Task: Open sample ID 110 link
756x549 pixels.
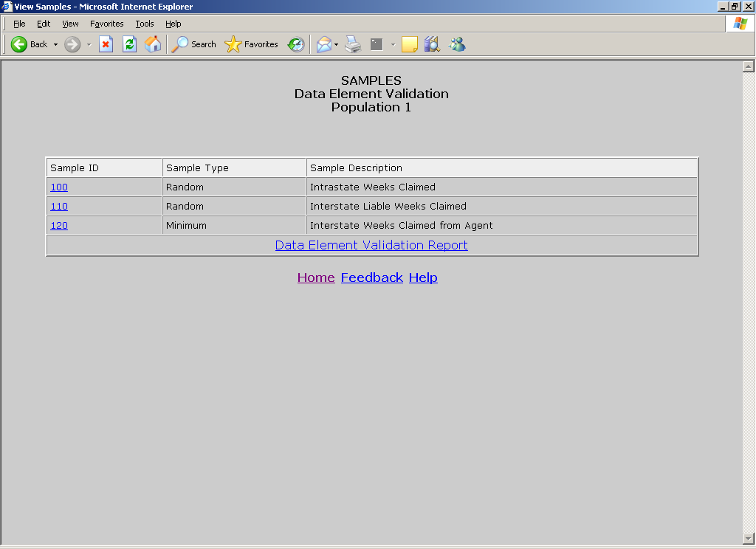Action: [x=59, y=207]
